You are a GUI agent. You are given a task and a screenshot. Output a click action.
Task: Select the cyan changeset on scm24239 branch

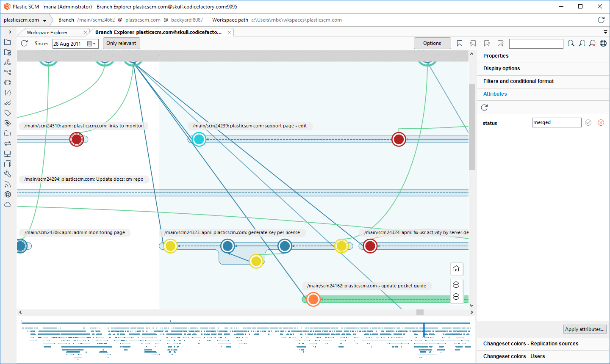199,139
